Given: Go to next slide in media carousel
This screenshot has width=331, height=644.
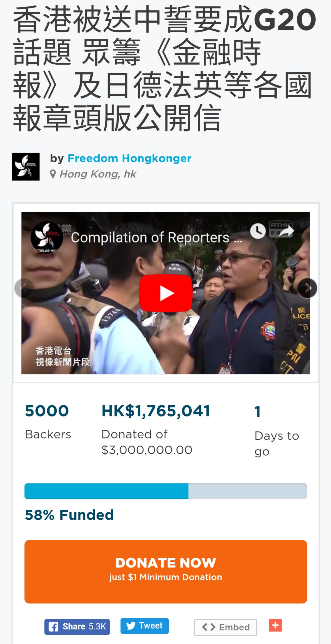Looking at the screenshot, I should pyautogui.click(x=307, y=288).
